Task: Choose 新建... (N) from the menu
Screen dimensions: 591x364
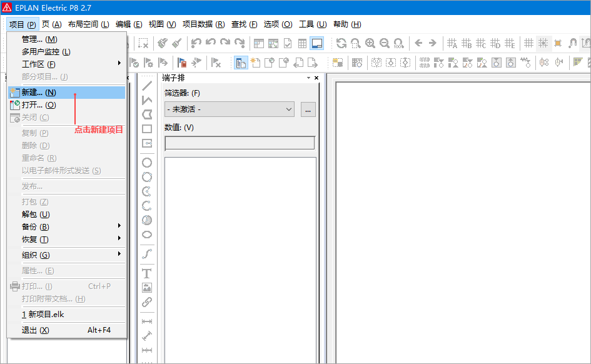Action: (x=67, y=93)
